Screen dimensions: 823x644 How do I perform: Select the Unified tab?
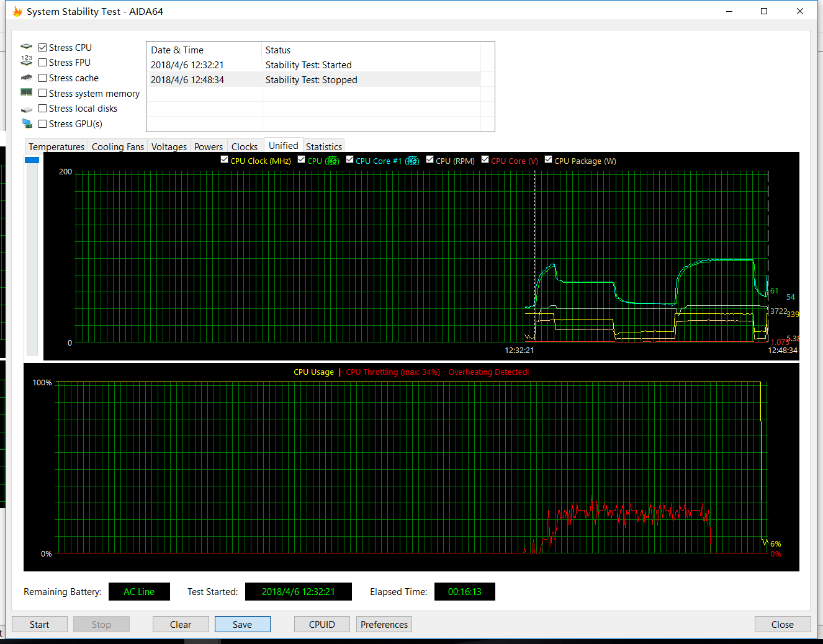(x=284, y=145)
